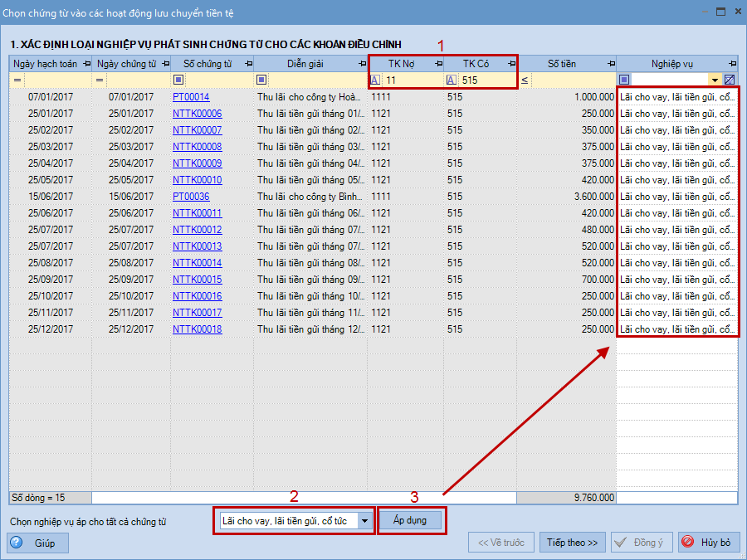Click the pin icon on Diễn giải column

pos(360,64)
